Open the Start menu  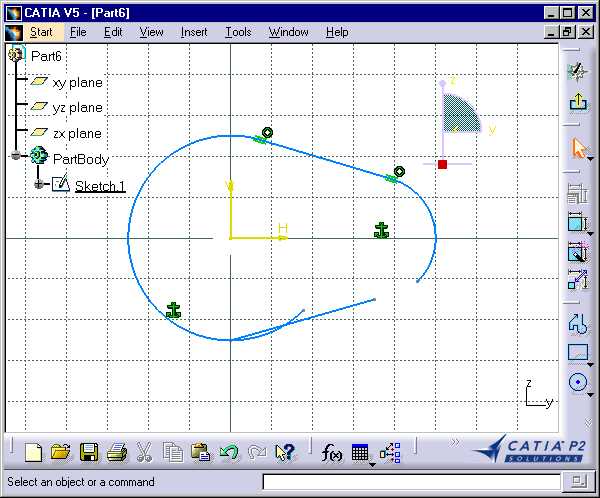pyautogui.click(x=41, y=32)
